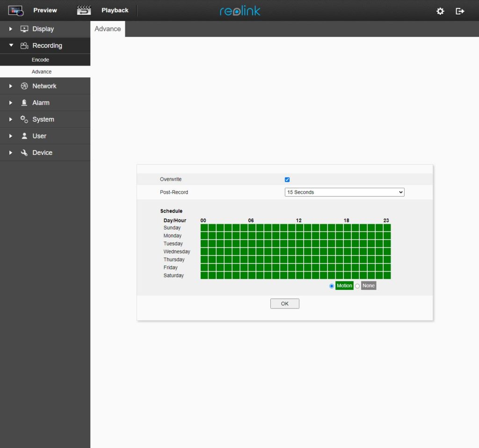
Task: Click Sunday's first hour schedule cell
Action: 204,228
